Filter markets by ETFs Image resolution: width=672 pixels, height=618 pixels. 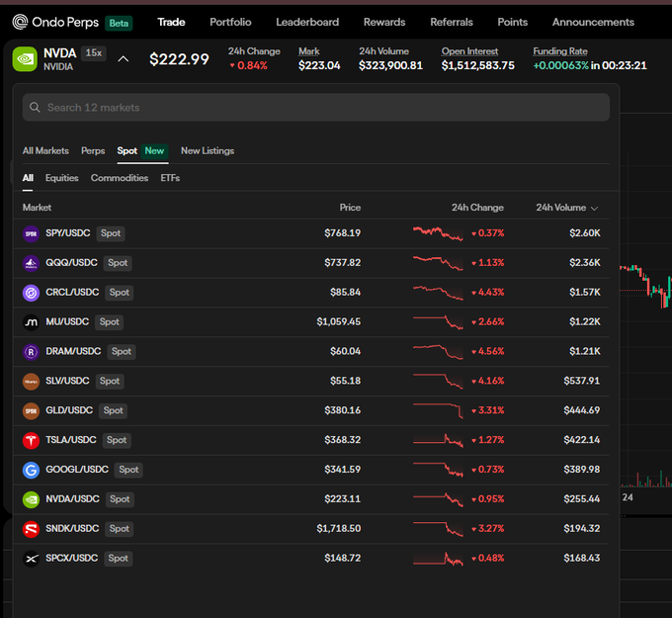pyautogui.click(x=170, y=178)
